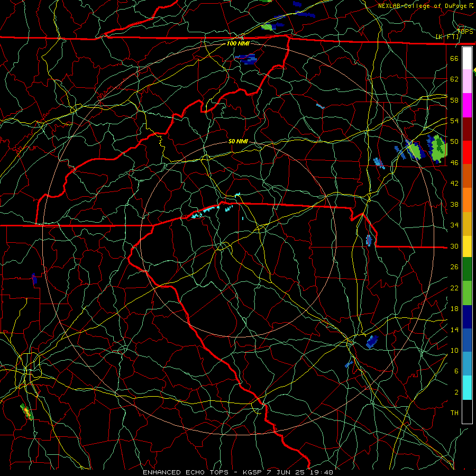The image size is (476, 476).
Task: Pick the orange legend swatch near 38
Action: pos(467,200)
